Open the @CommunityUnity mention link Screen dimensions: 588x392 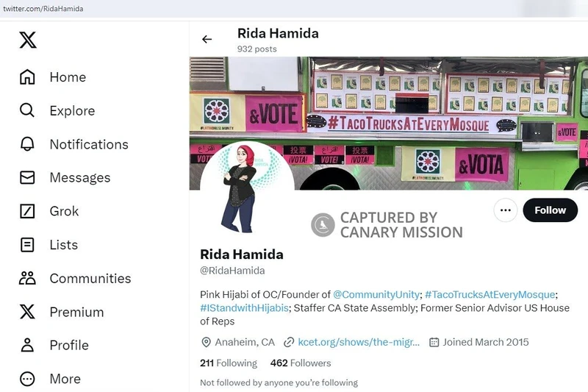[376, 294]
